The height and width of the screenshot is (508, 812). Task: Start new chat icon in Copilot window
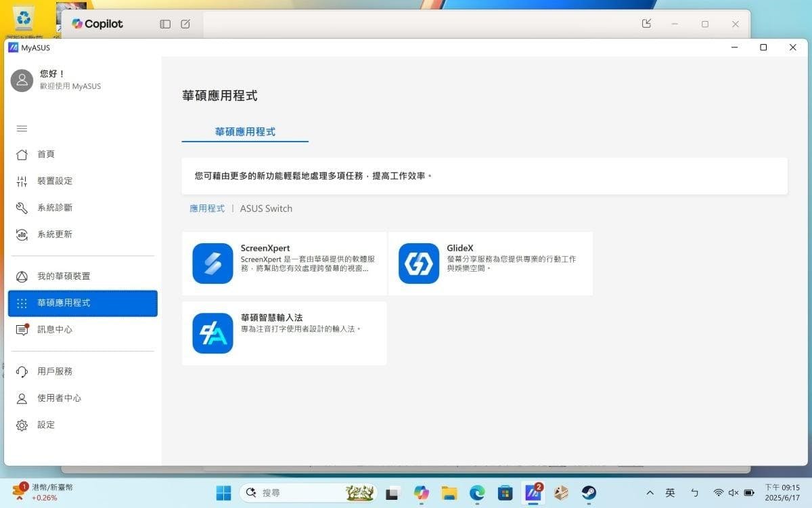[x=185, y=24]
